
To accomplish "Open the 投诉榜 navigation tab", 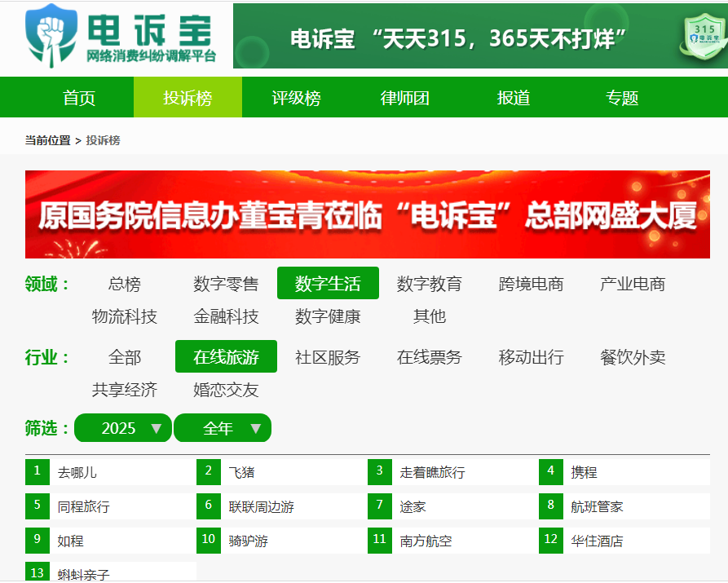I will (188, 98).
